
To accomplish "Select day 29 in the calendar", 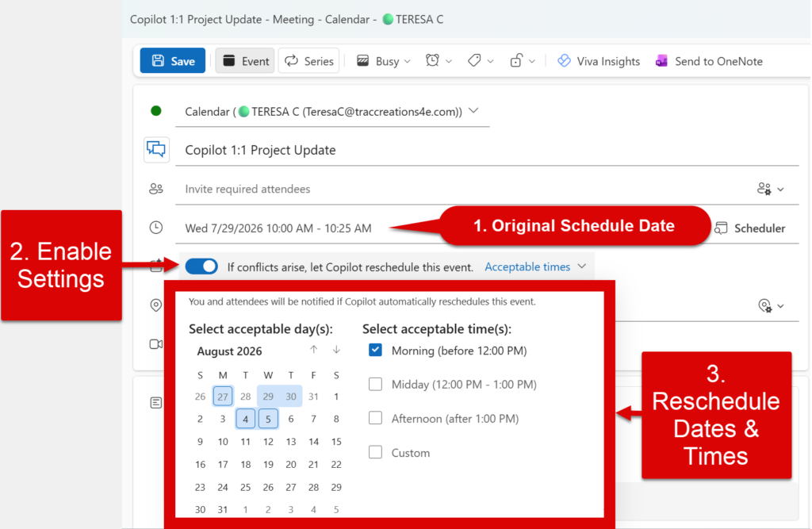I will tap(268, 397).
